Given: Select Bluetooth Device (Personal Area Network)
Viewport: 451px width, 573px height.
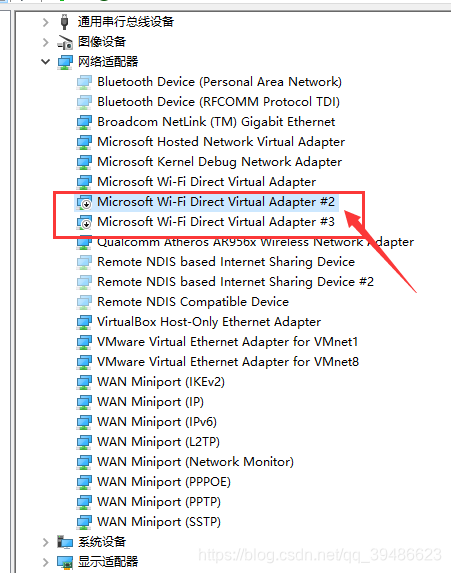Looking at the screenshot, I should coord(219,82).
